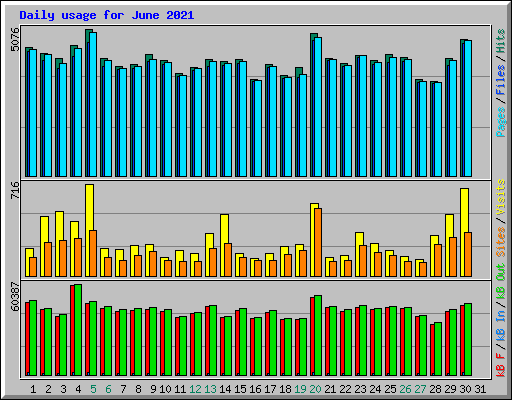The height and width of the screenshot is (400, 512).
Task: Click green day 5 axis label
Action: [93, 389]
